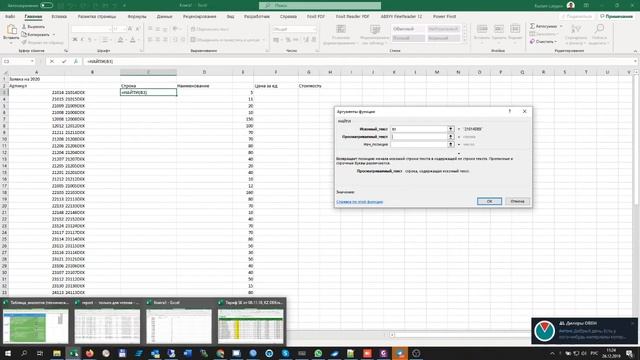Click the Name Box
640x360 pixels.
click(x=18, y=61)
